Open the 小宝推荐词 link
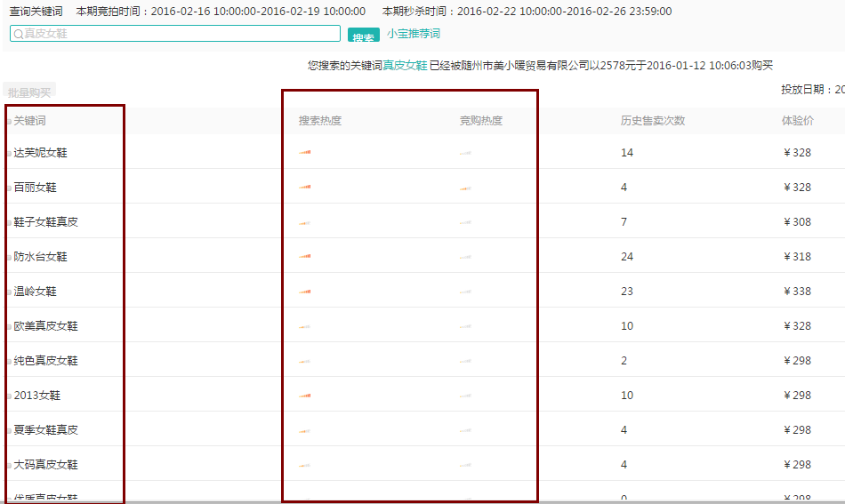845x504 pixels. pyautogui.click(x=413, y=34)
